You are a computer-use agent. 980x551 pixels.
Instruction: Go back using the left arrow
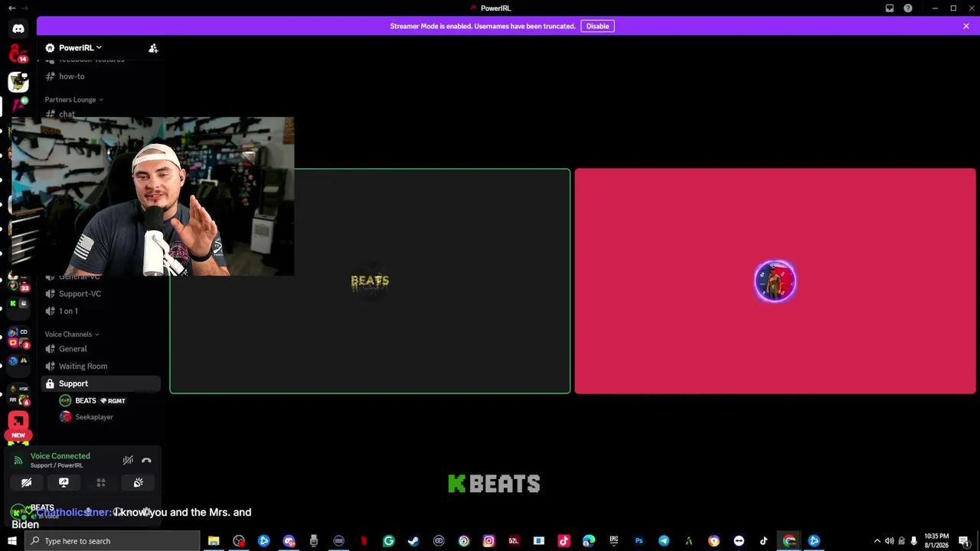[11, 8]
